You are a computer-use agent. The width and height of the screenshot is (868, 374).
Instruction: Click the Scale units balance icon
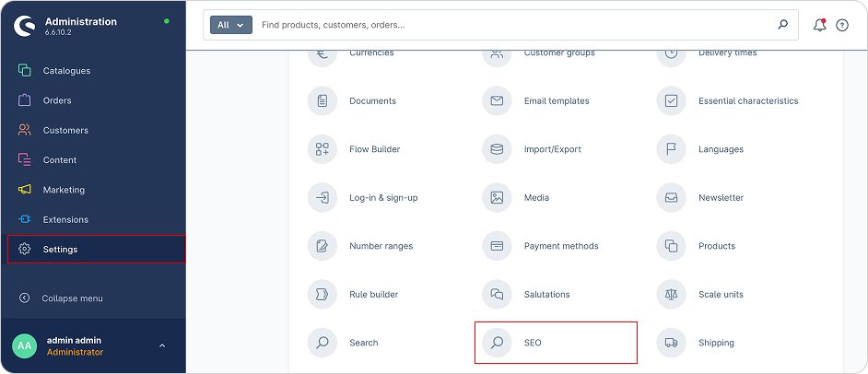671,295
